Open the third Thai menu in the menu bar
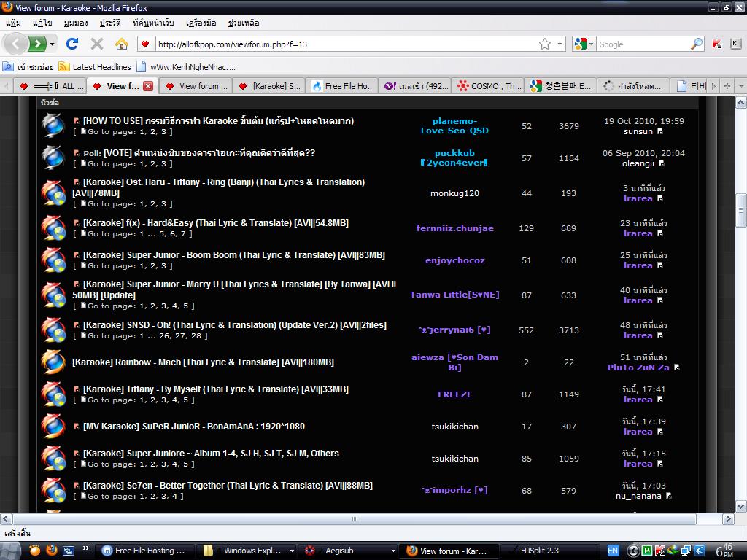 tap(76, 23)
